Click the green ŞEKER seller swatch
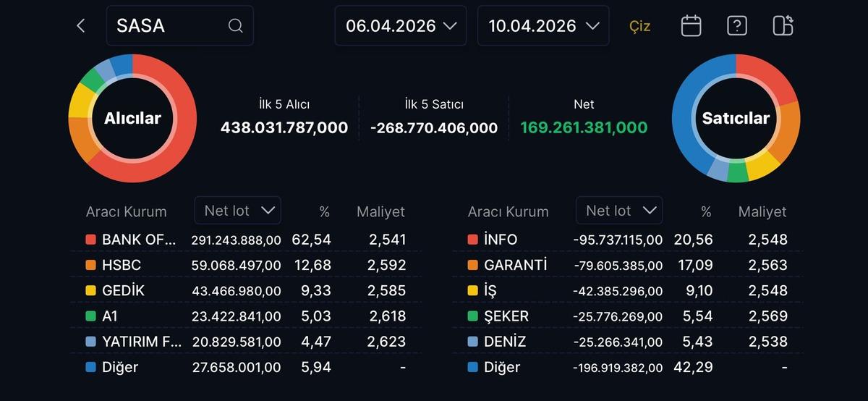 pos(472,316)
